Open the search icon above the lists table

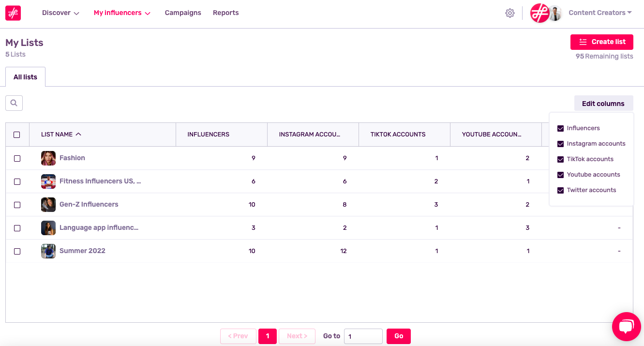pyautogui.click(x=14, y=103)
